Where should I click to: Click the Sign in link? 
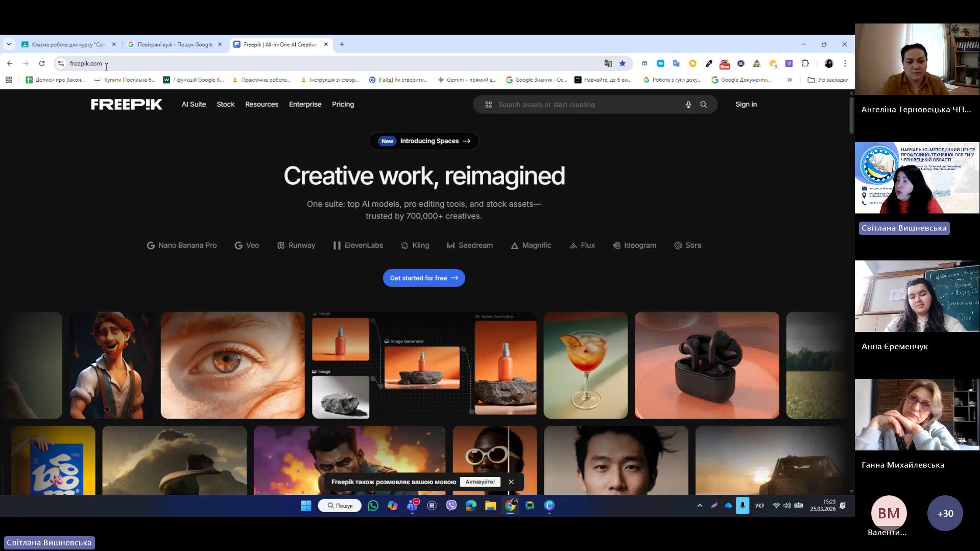pos(746,104)
